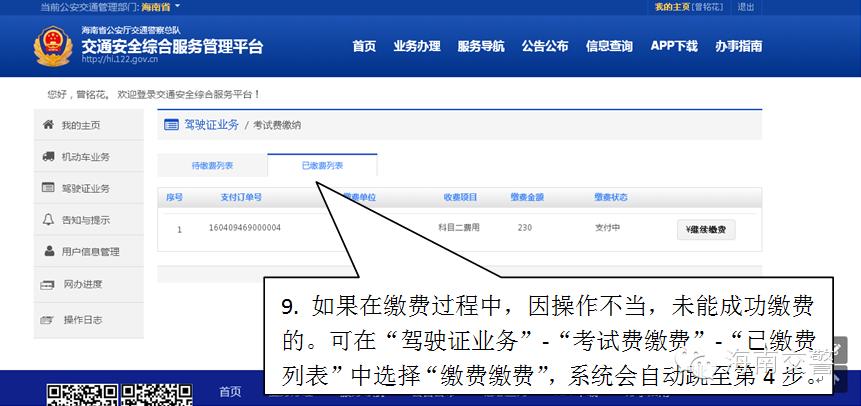Viewport: 861px width, 406px height.
Task: Click the ¥继续缴费 button
Action: click(706, 230)
